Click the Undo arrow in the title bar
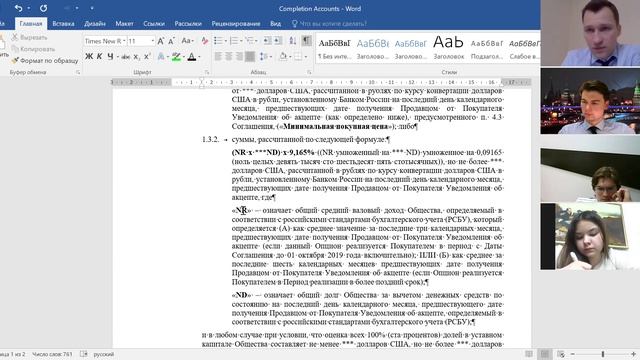640x360 pixels. 18,8
